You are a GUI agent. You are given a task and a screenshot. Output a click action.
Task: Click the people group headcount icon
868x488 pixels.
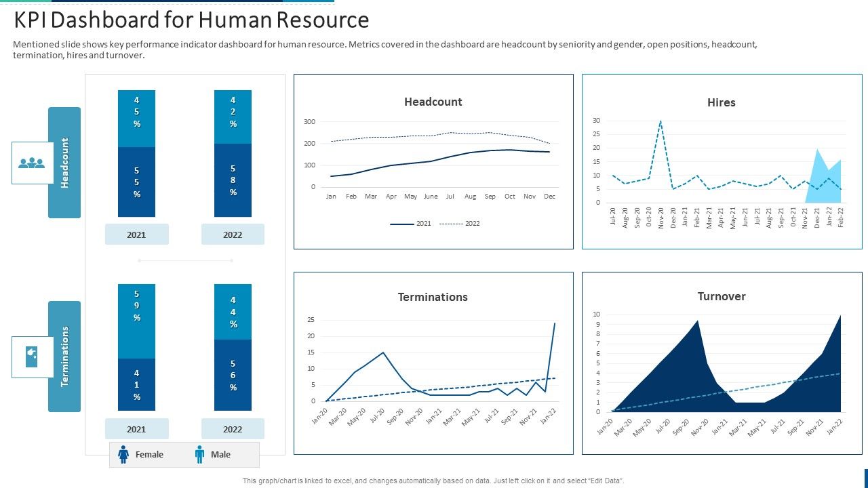pos(32,163)
